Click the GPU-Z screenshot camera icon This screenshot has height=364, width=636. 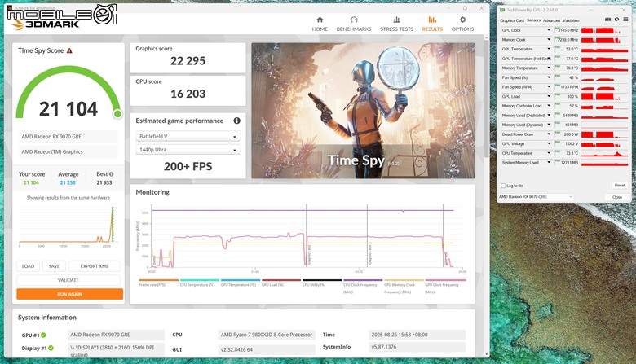(607, 20)
